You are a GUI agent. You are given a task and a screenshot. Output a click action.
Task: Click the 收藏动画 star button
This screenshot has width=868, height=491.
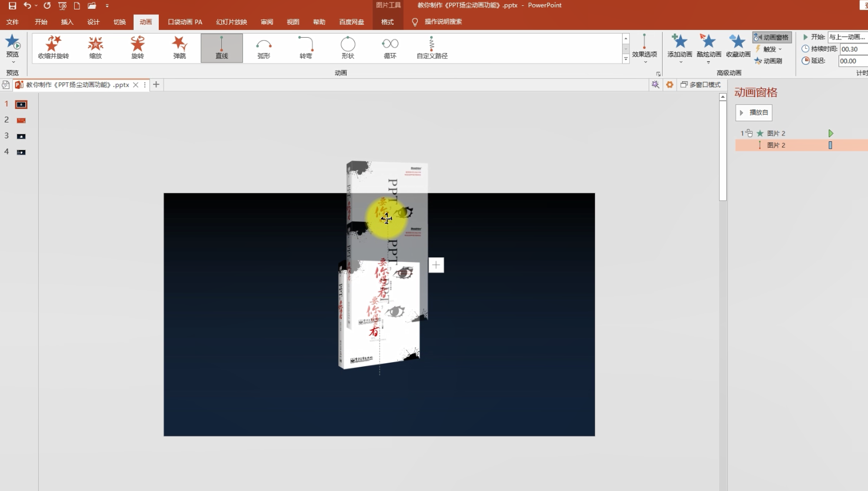(x=738, y=47)
